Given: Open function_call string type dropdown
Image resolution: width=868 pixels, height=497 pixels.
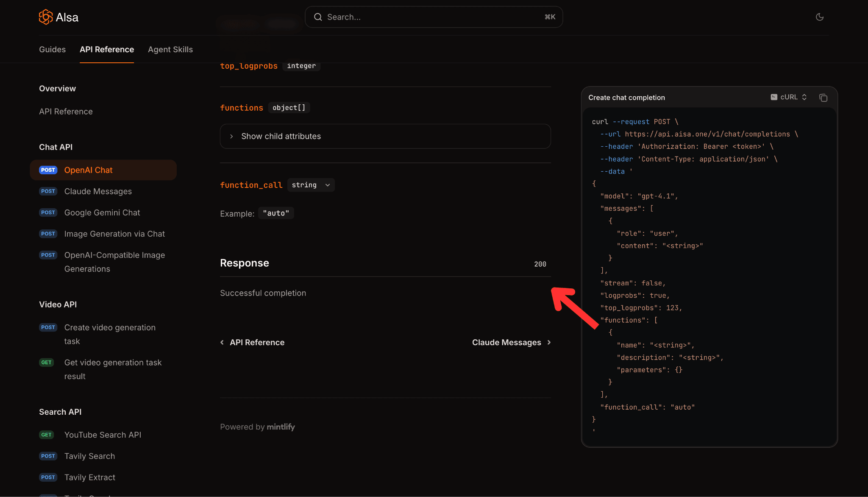Looking at the screenshot, I should [x=311, y=185].
